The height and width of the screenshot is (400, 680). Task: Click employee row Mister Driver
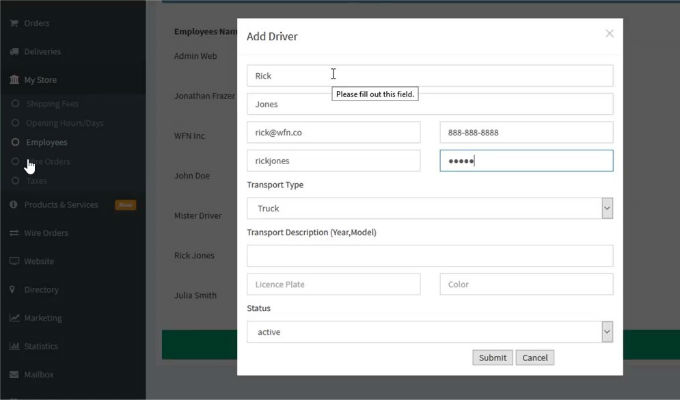click(198, 216)
